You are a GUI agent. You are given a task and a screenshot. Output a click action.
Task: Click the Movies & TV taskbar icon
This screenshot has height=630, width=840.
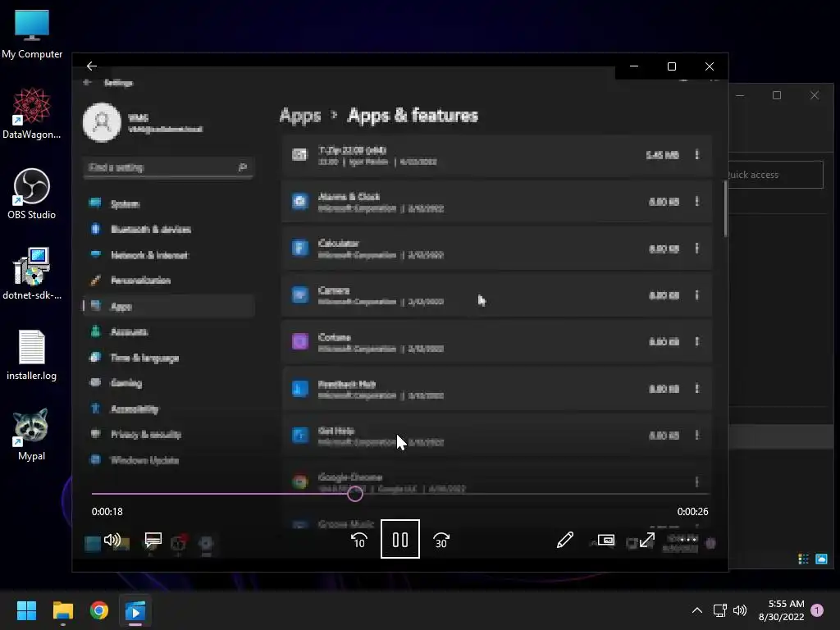pos(135,610)
